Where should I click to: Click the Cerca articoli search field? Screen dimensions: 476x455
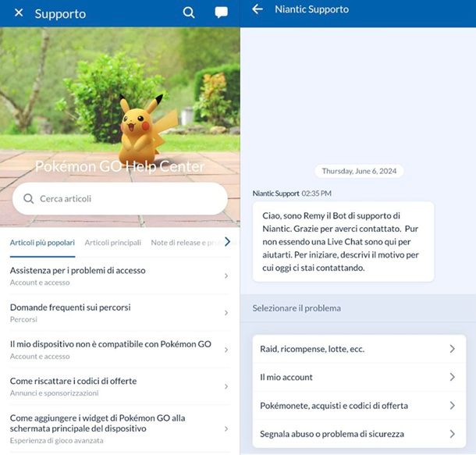click(x=120, y=199)
